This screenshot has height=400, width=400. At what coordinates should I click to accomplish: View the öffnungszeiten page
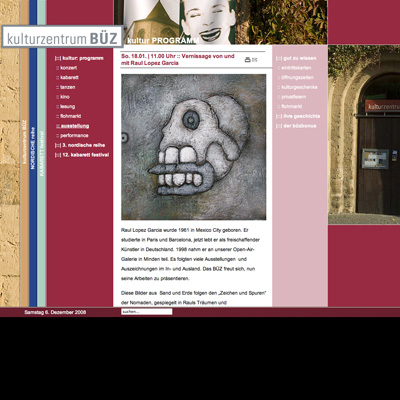pyautogui.click(x=295, y=77)
